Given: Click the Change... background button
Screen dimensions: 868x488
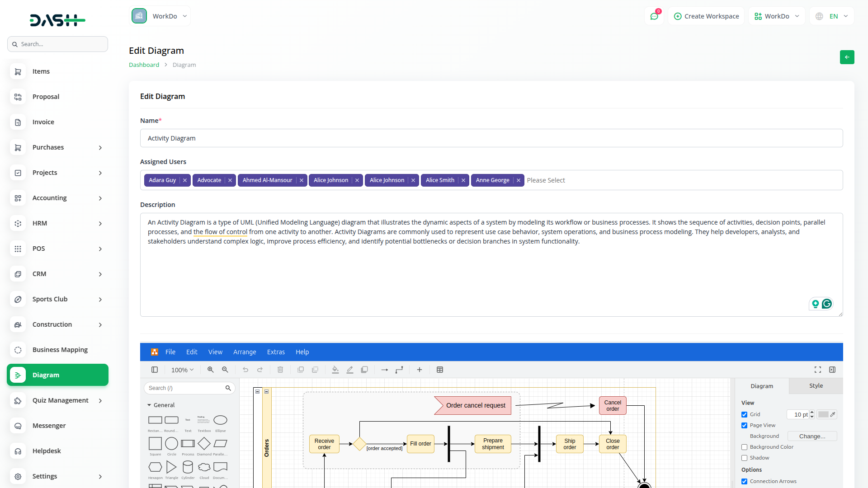Looking at the screenshot, I should click(812, 436).
